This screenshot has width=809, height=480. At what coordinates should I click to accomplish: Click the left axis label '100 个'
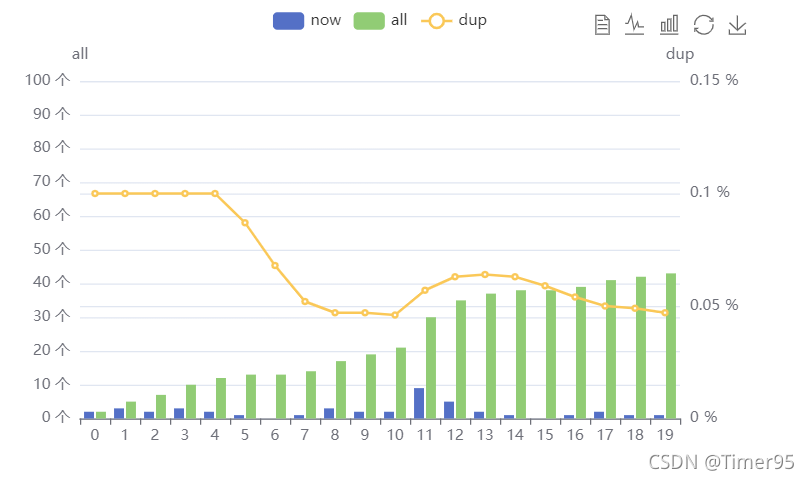point(47,80)
